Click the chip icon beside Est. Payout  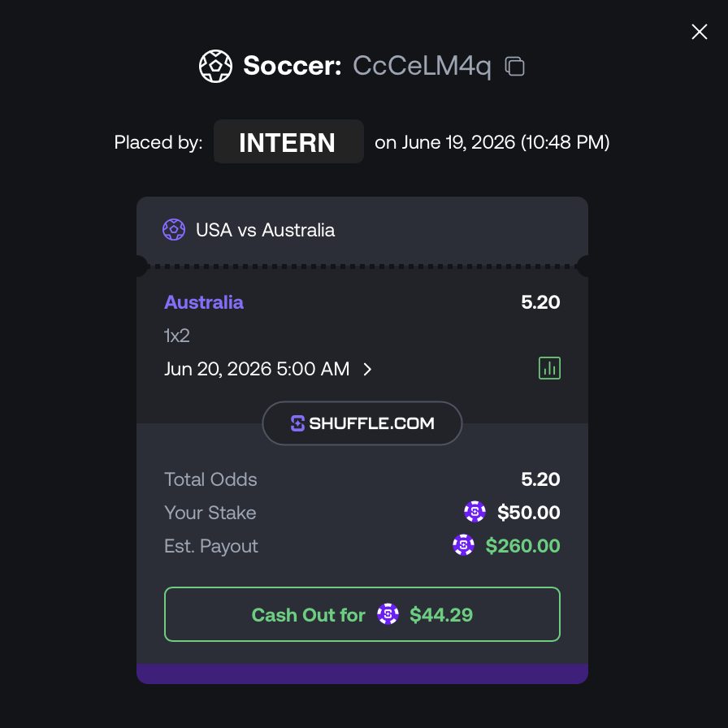[463, 545]
